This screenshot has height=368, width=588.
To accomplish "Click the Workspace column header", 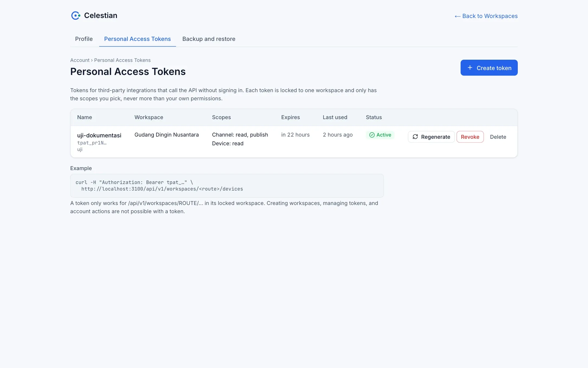I will pos(149,117).
